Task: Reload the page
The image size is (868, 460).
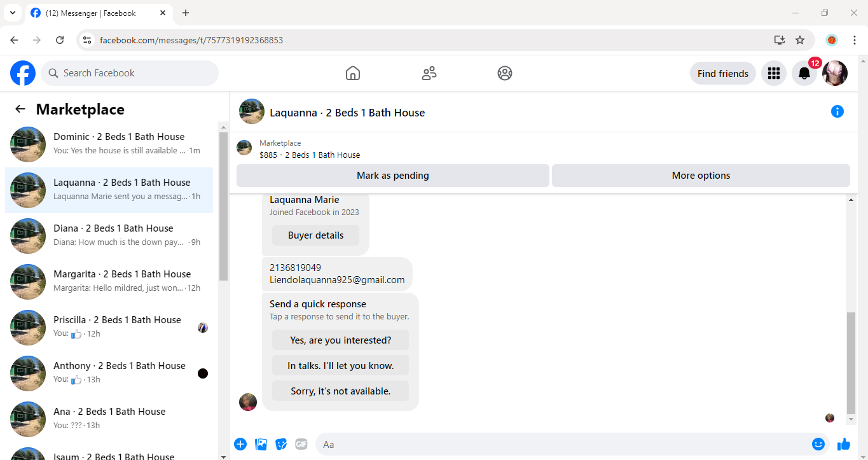Action: click(x=60, y=40)
